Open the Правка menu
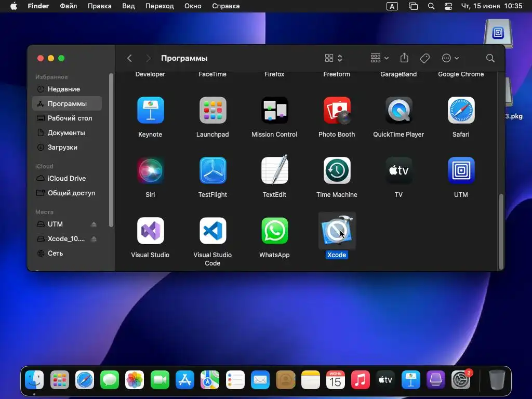The width and height of the screenshot is (532, 399). (x=99, y=6)
